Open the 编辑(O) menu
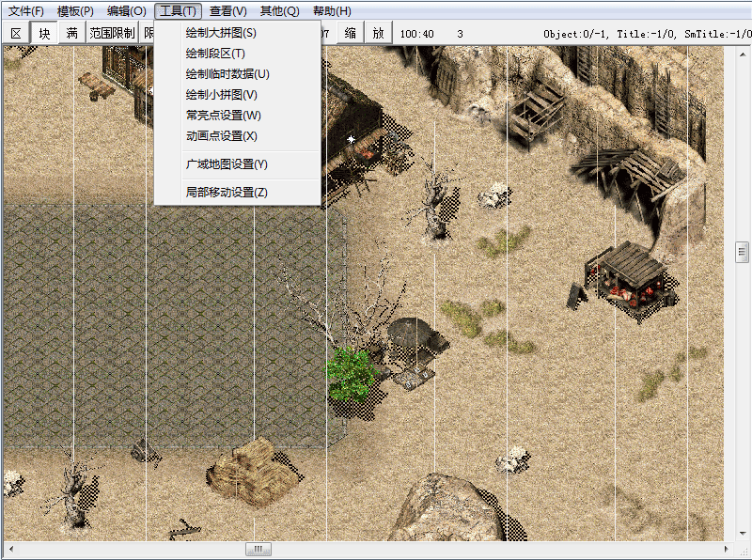Viewport: 752px width, 560px height. pyautogui.click(x=127, y=11)
